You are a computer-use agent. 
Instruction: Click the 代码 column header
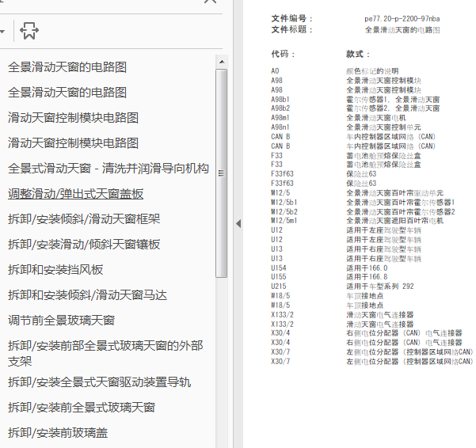point(283,55)
